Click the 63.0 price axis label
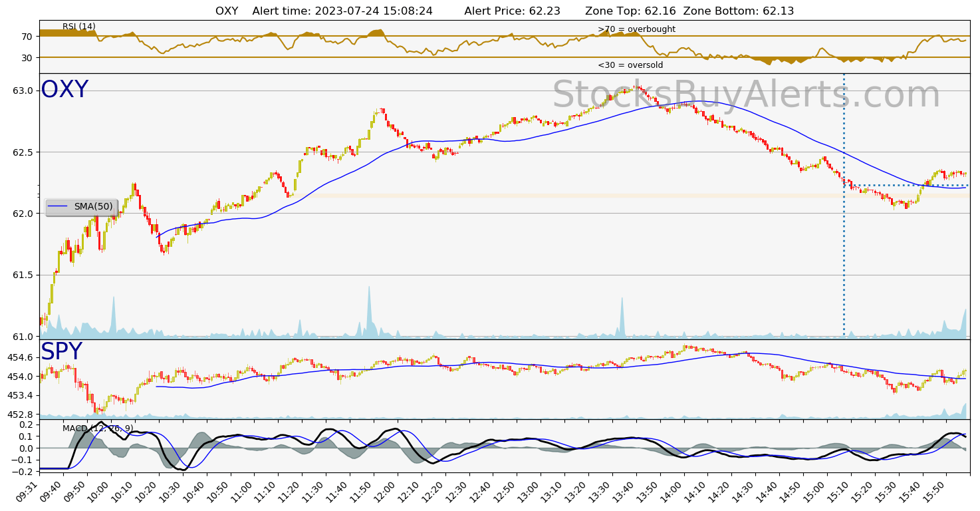Image resolution: width=980 pixels, height=511 pixels. [24, 90]
